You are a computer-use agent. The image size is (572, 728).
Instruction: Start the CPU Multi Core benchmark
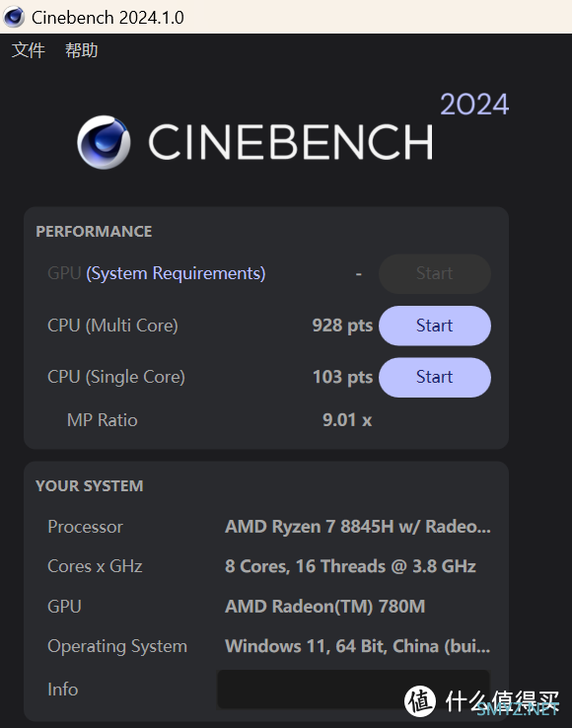click(435, 326)
